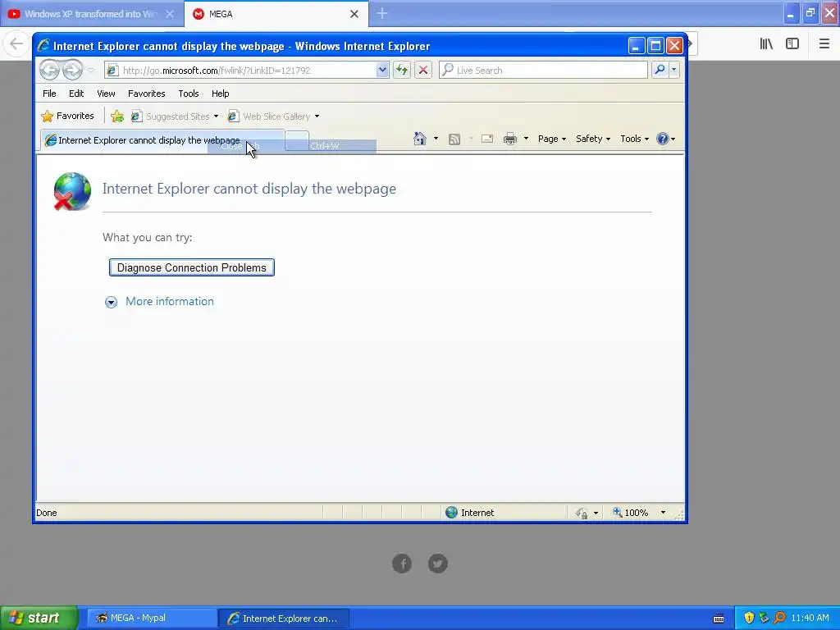Toggle Mypal sidebar icon

(x=792, y=44)
